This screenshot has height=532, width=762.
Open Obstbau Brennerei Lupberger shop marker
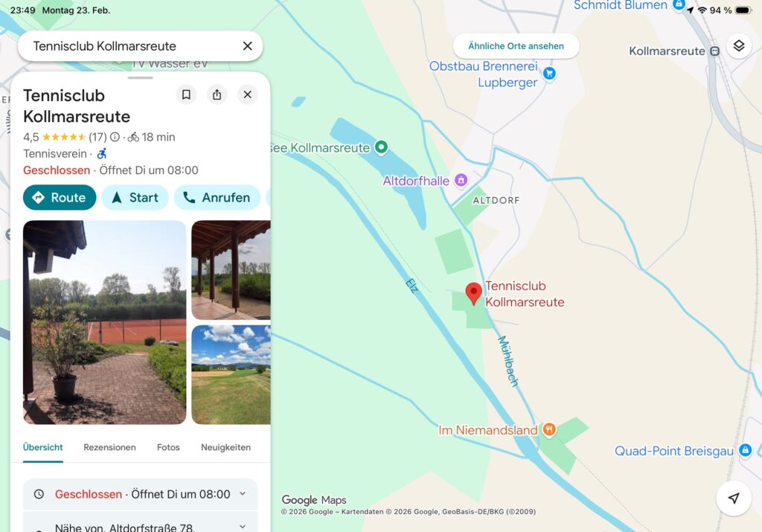point(549,74)
